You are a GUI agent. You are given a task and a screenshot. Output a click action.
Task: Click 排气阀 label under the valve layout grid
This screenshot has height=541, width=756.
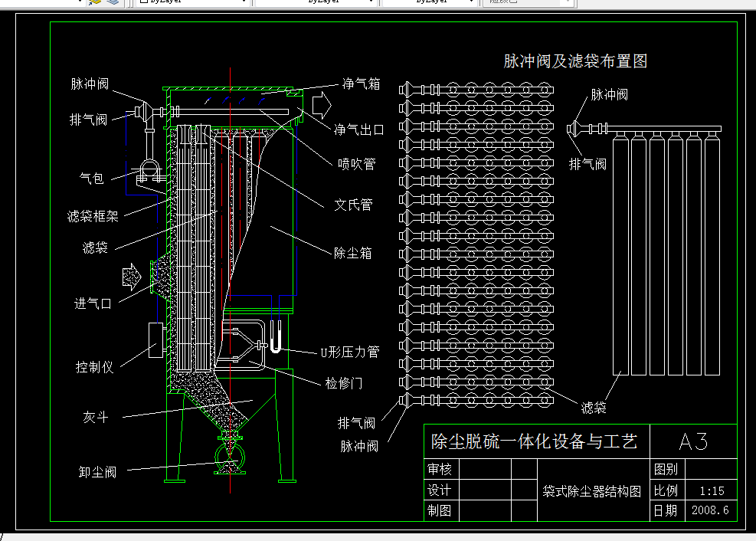click(356, 423)
